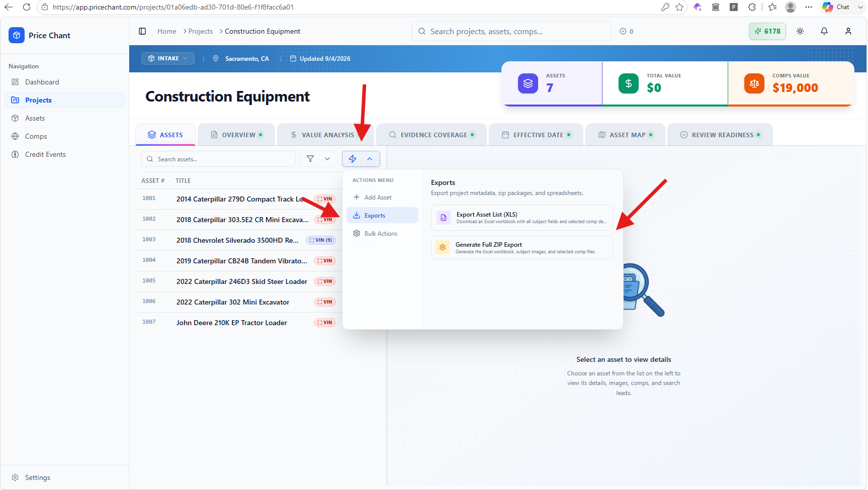This screenshot has width=868, height=490.
Task: Choose Add Asset from actions menu
Action: [x=382, y=198]
